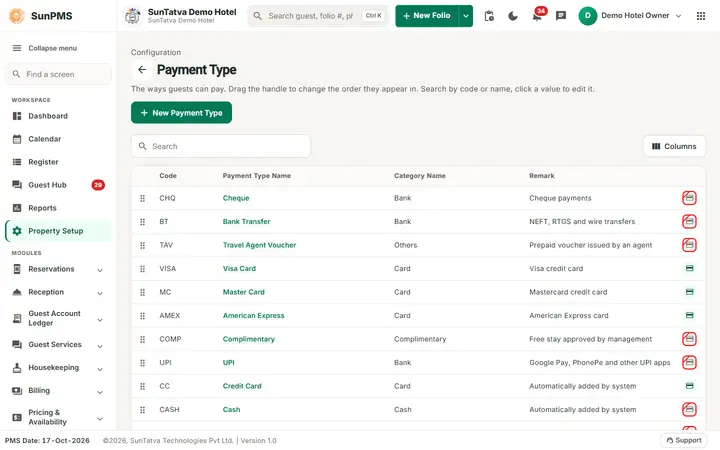Toggle card flag on Bank Transfer row
Viewport: 720px width, 450px height.
click(689, 221)
